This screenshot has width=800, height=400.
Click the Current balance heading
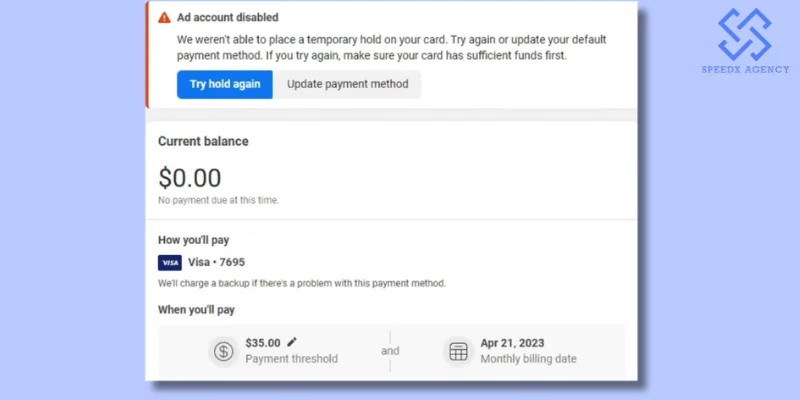tap(203, 142)
